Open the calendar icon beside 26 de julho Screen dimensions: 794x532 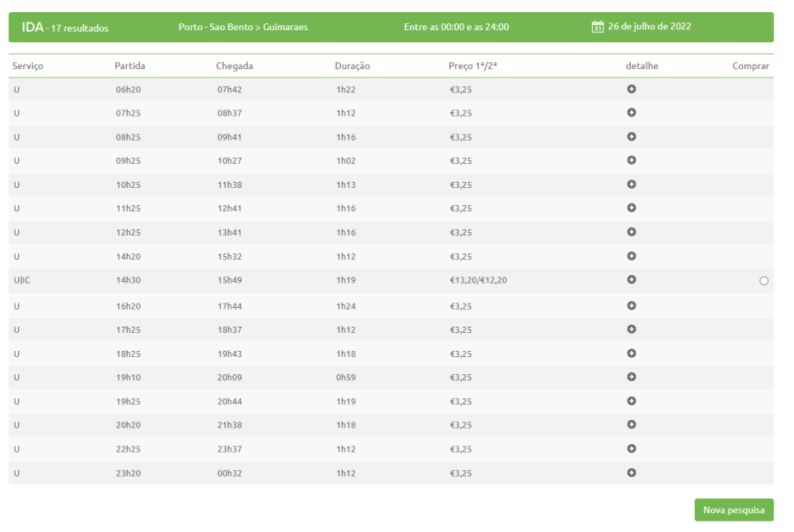tap(597, 27)
